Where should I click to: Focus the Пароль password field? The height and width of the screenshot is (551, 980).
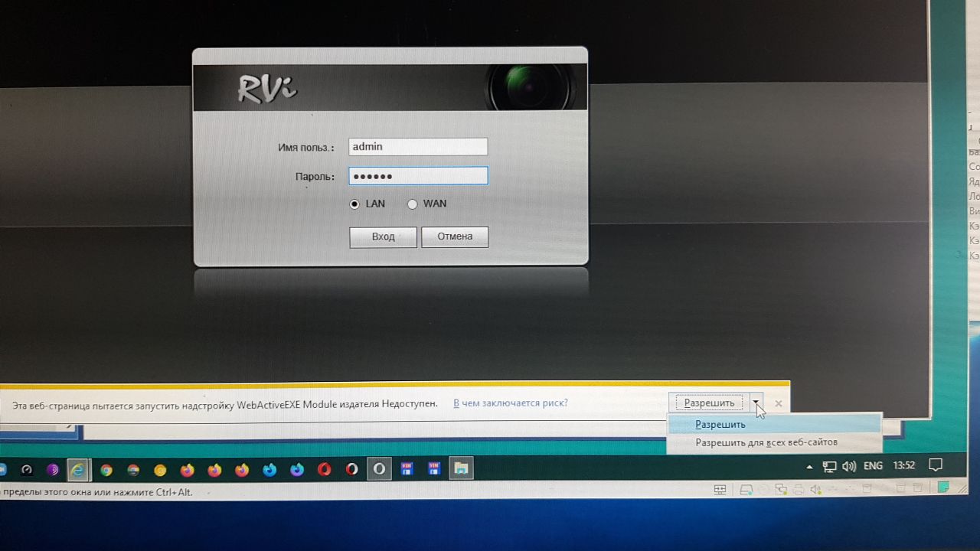point(418,176)
